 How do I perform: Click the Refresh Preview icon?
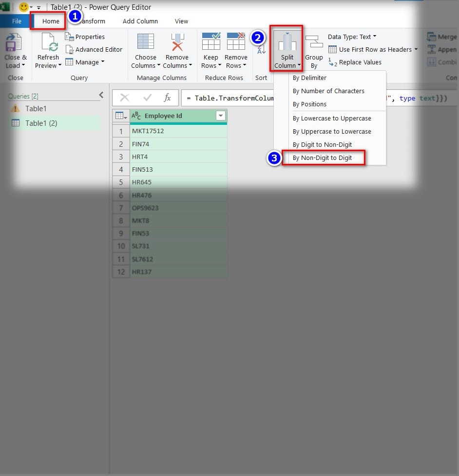(x=49, y=43)
